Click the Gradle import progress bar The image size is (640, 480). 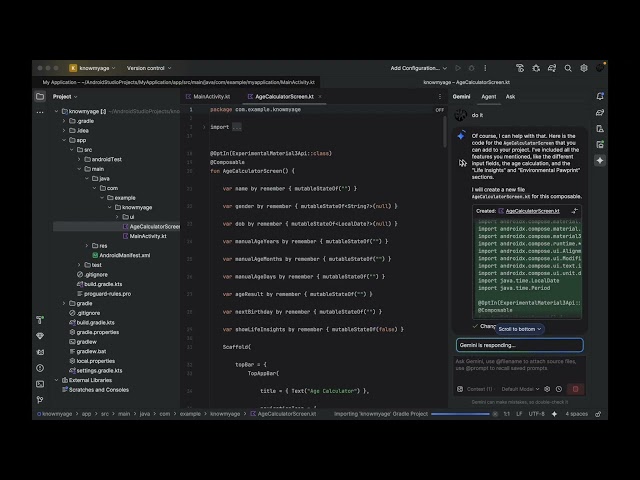pyautogui.click(x=460, y=414)
